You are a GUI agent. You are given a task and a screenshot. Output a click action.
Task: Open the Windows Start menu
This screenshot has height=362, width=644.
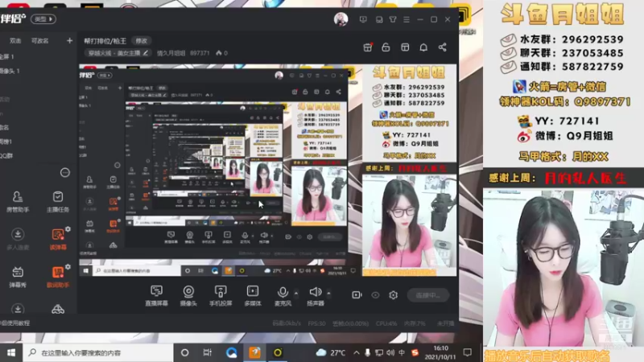pyautogui.click(x=11, y=352)
